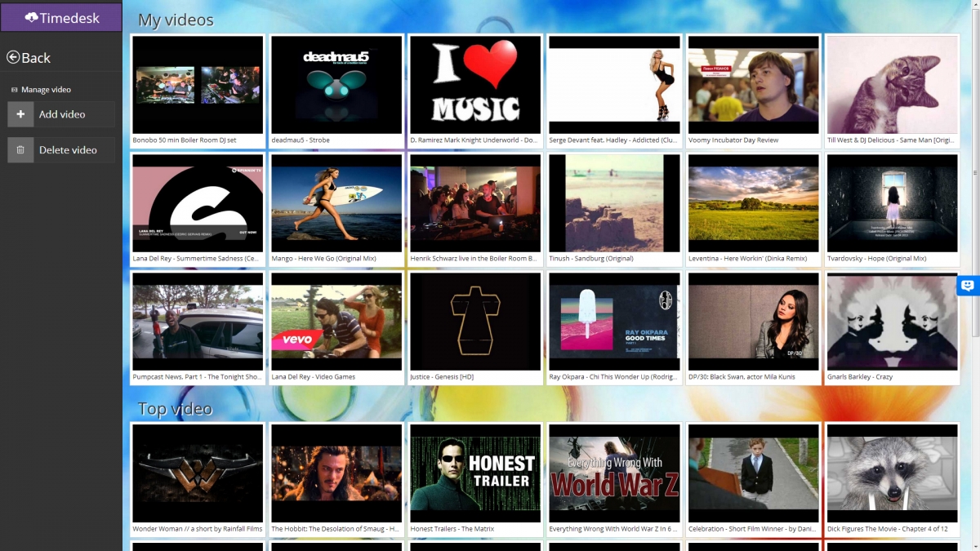Image resolution: width=980 pixels, height=551 pixels.
Task: Click the plus icon to add video
Action: (x=20, y=114)
